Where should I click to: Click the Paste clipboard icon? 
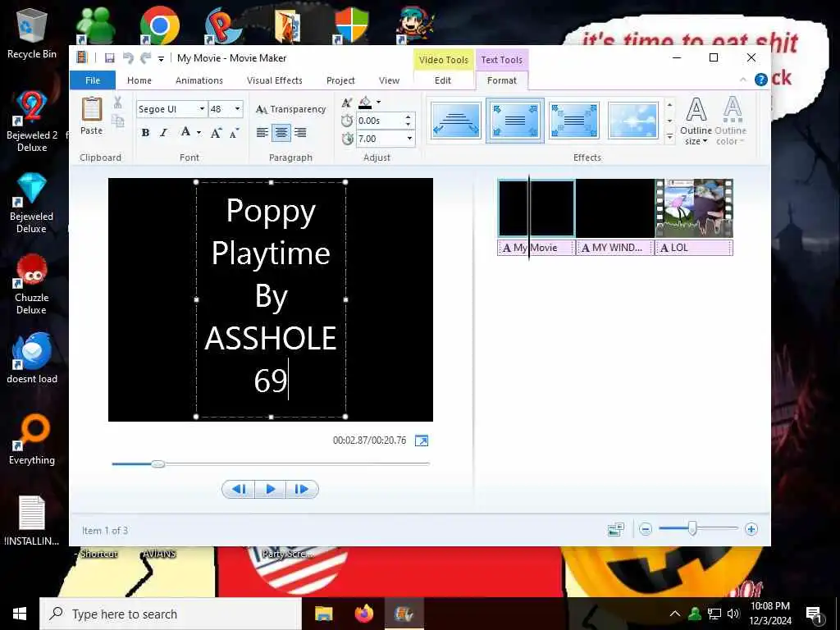[92, 115]
